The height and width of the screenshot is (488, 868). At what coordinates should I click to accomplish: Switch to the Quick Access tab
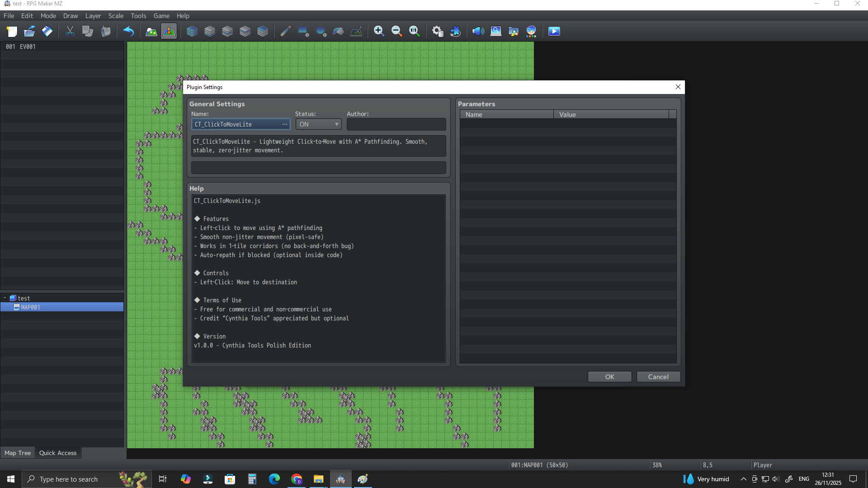[x=58, y=453]
